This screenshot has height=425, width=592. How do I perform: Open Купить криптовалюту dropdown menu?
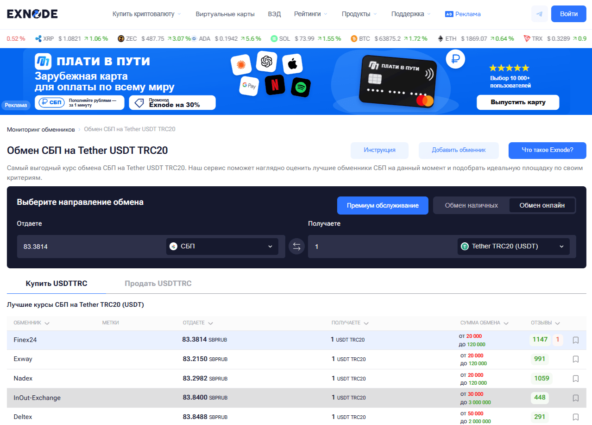(x=146, y=14)
